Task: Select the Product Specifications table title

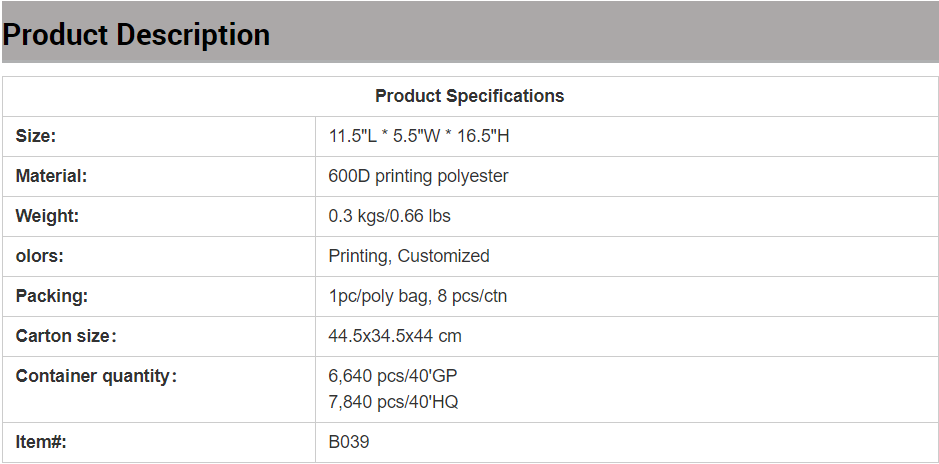Action: tap(470, 96)
